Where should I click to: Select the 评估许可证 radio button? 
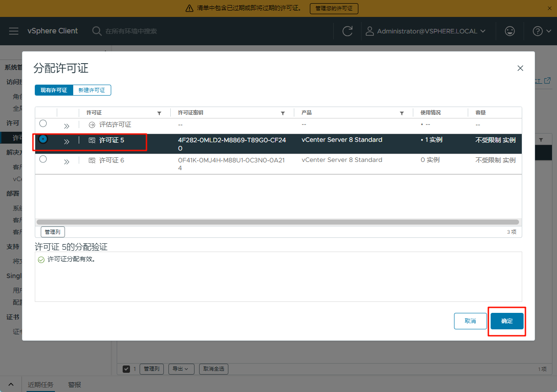(x=43, y=124)
